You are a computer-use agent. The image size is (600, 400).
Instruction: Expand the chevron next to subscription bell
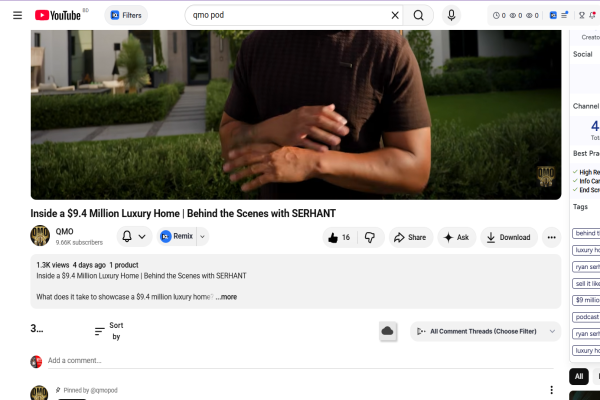(142, 237)
